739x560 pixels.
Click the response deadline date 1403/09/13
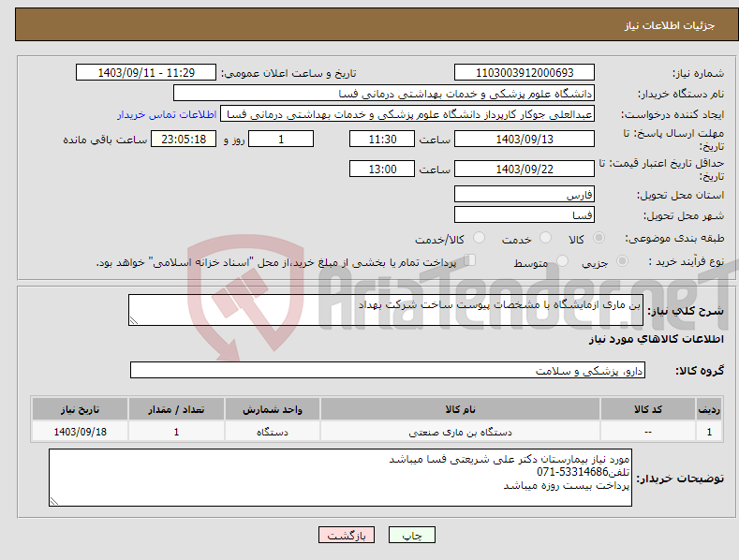coord(525,139)
